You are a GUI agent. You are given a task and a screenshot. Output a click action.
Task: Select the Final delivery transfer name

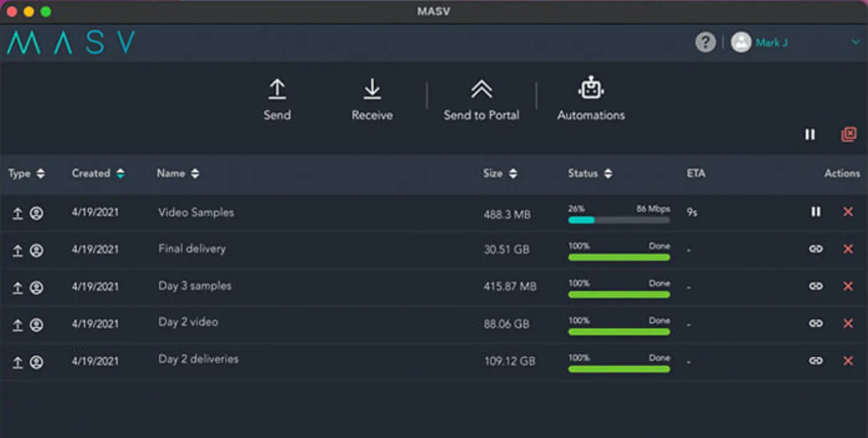pos(191,249)
